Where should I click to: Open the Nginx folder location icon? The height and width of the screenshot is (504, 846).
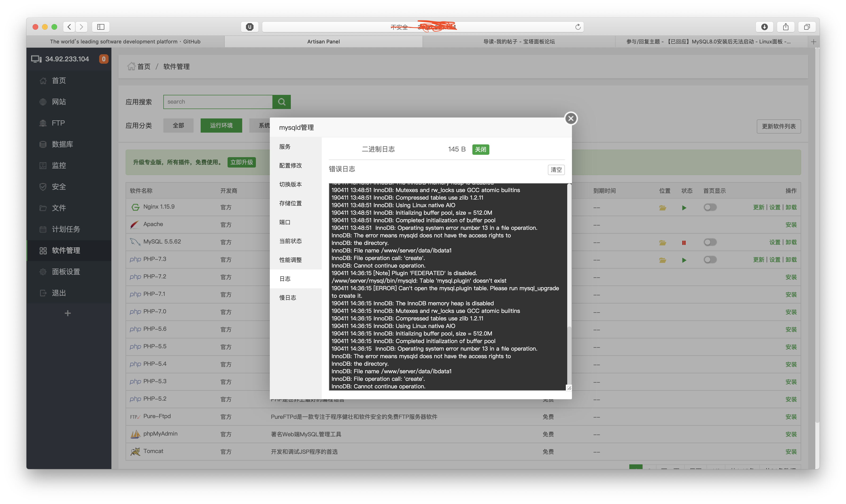point(662,208)
